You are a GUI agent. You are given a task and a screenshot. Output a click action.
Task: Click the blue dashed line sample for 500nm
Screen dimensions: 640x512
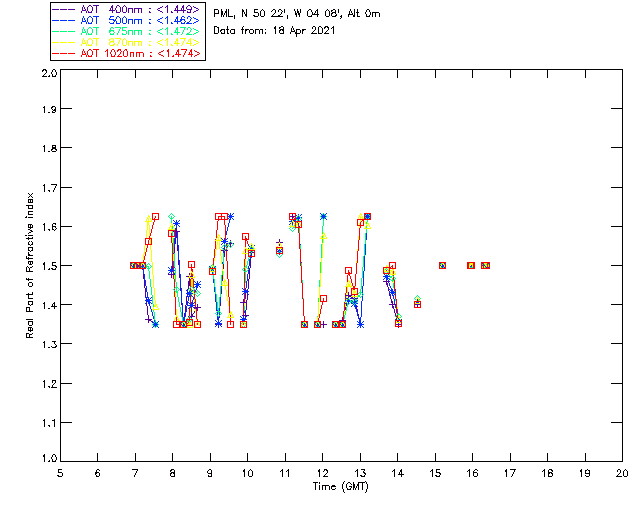64,20
